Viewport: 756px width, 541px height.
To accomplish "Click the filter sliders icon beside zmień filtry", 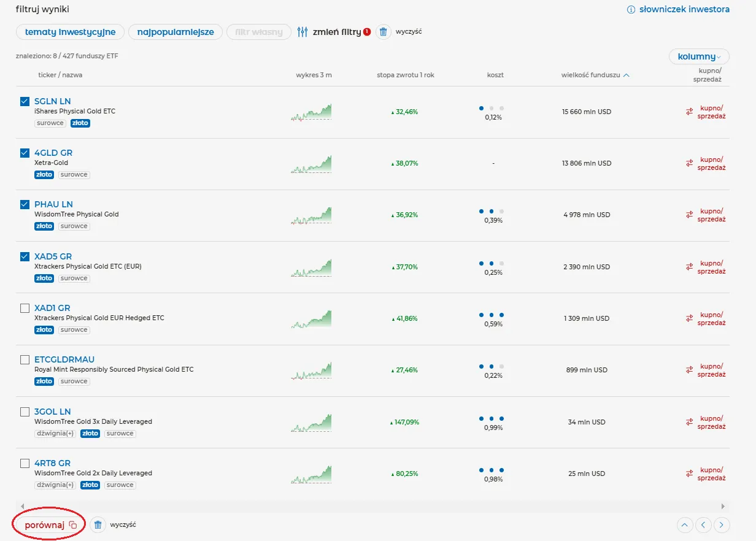I will coord(302,32).
